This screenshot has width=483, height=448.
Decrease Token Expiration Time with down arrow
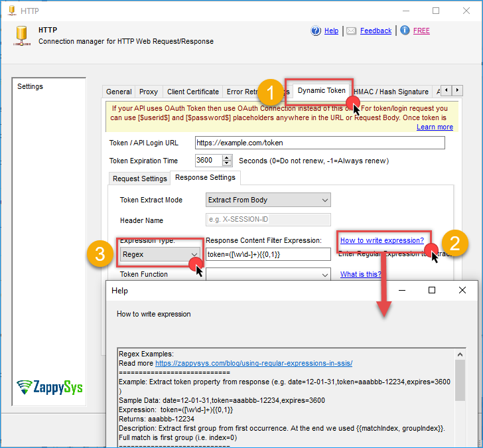(227, 163)
